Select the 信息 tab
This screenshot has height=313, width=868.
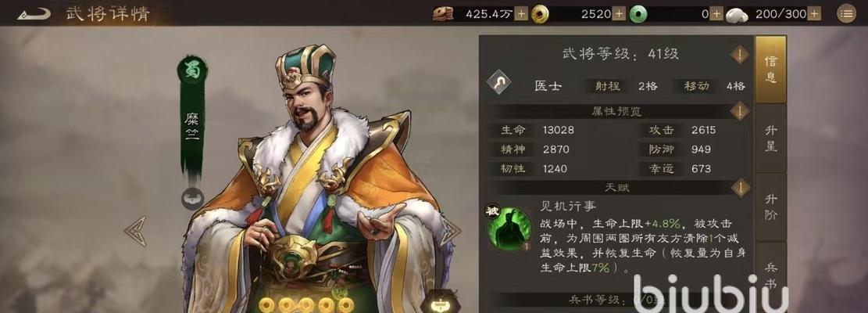point(770,69)
